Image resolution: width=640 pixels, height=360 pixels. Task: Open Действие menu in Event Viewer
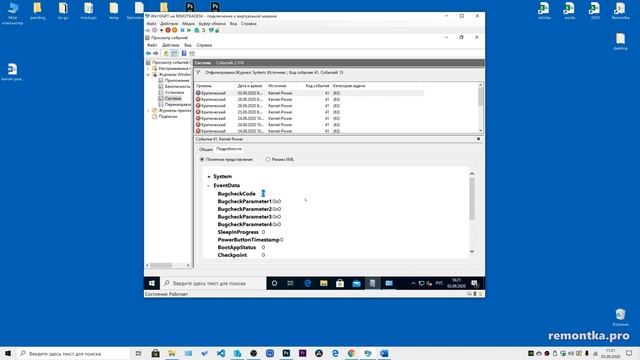(171, 45)
